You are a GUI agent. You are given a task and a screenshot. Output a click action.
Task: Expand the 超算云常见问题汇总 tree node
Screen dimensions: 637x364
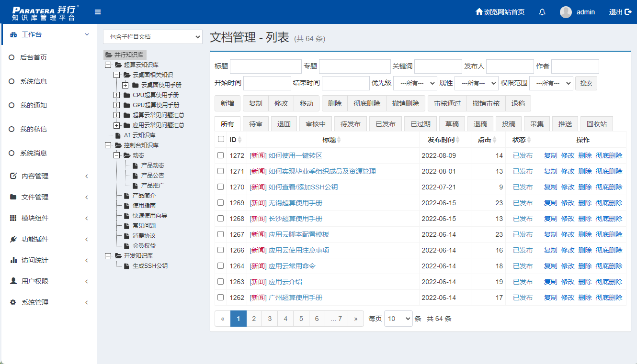(x=117, y=115)
